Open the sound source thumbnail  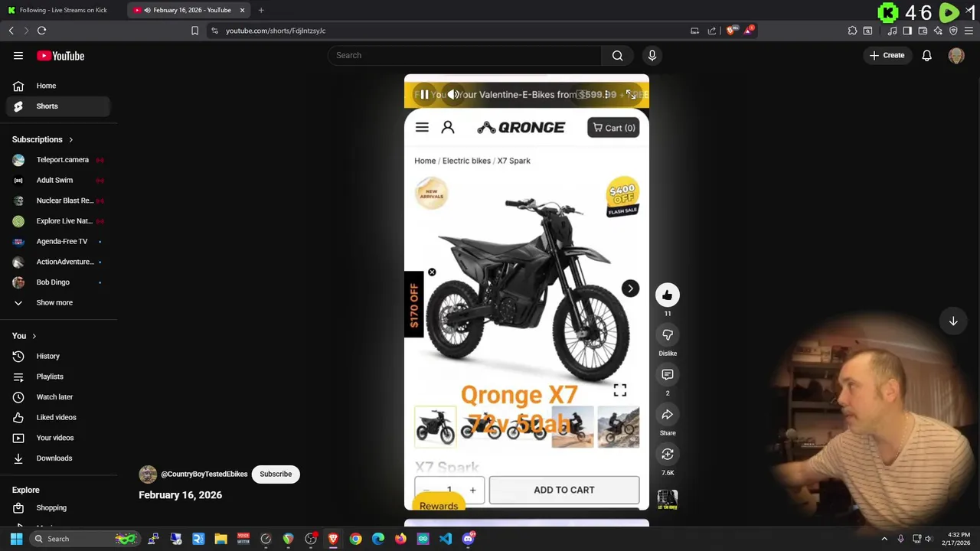point(668,500)
